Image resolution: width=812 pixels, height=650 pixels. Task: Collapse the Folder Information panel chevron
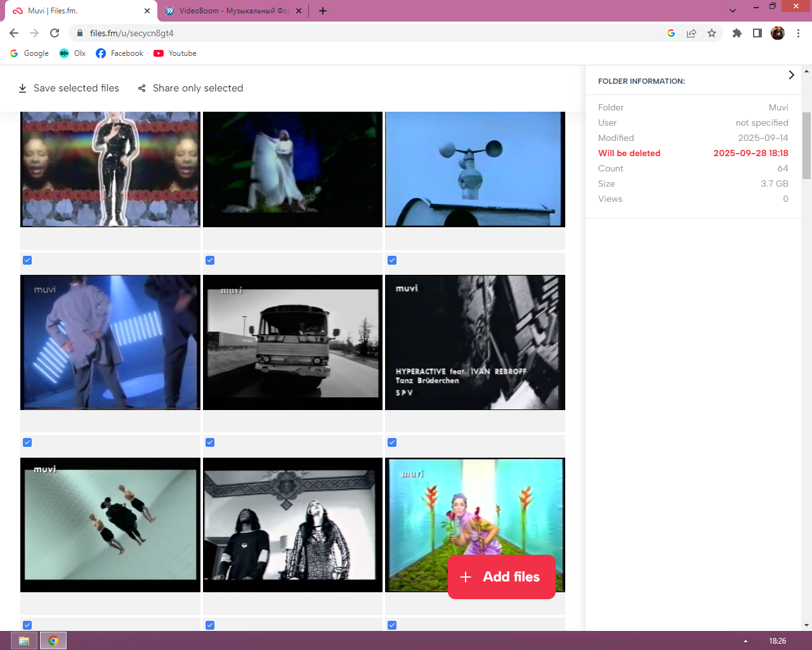791,75
